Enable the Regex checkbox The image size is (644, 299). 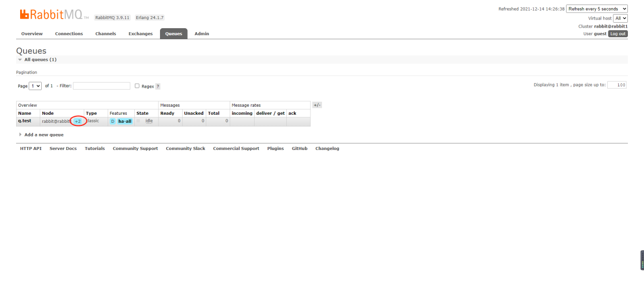pyautogui.click(x=137, y=86)
